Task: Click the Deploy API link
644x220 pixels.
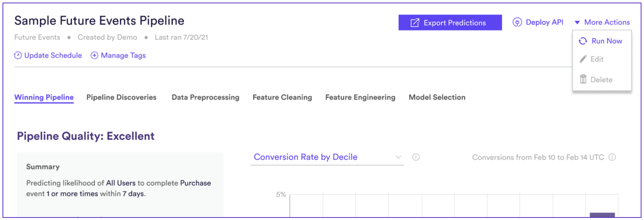Action: pos(538,22)
